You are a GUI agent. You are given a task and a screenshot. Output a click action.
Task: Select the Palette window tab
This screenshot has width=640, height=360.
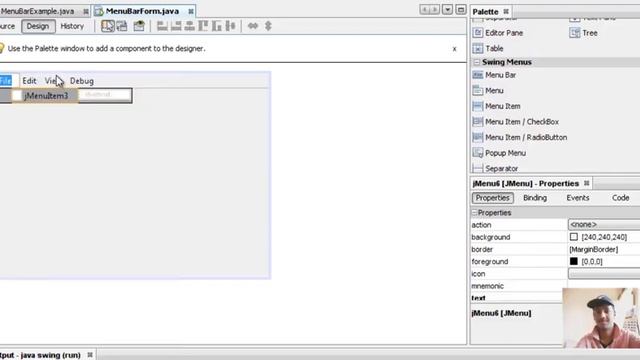485,11
